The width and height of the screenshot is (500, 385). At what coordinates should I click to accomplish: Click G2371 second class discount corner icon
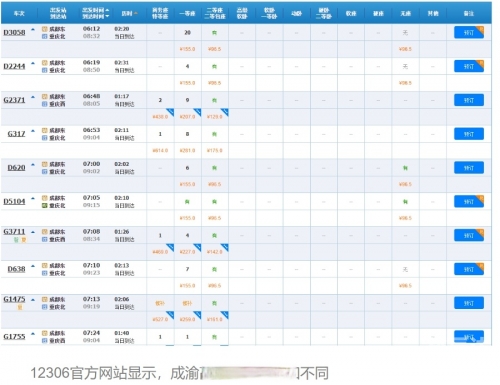[225, 112]
